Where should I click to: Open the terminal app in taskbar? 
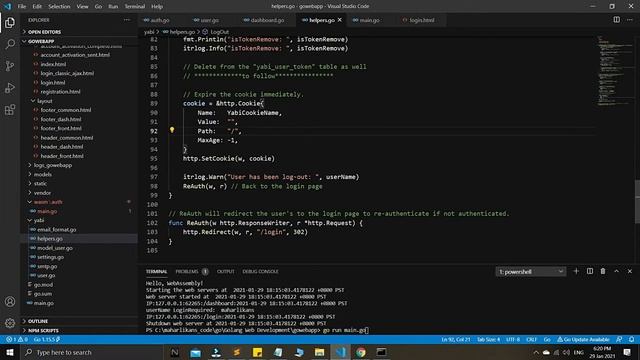click(x=381, y=352)
